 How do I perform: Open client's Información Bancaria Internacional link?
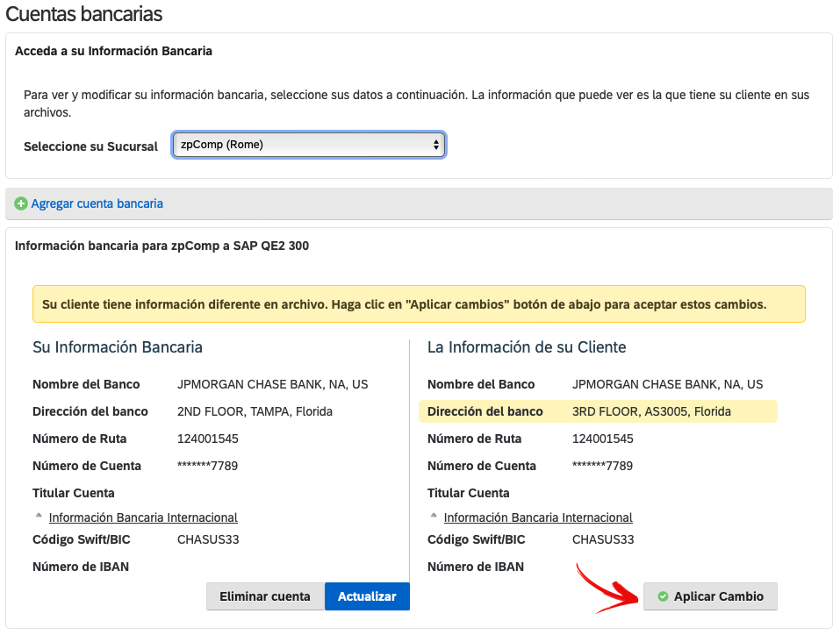[x=538, y=517]
